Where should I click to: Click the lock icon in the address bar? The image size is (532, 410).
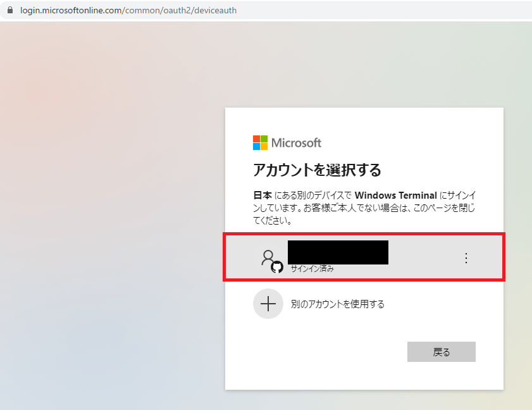coord(10,10)
